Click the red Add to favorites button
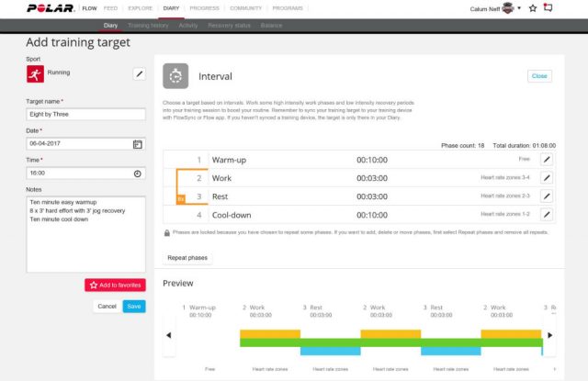The height and width of the screenshot is (381, 588). pos(115,286)
